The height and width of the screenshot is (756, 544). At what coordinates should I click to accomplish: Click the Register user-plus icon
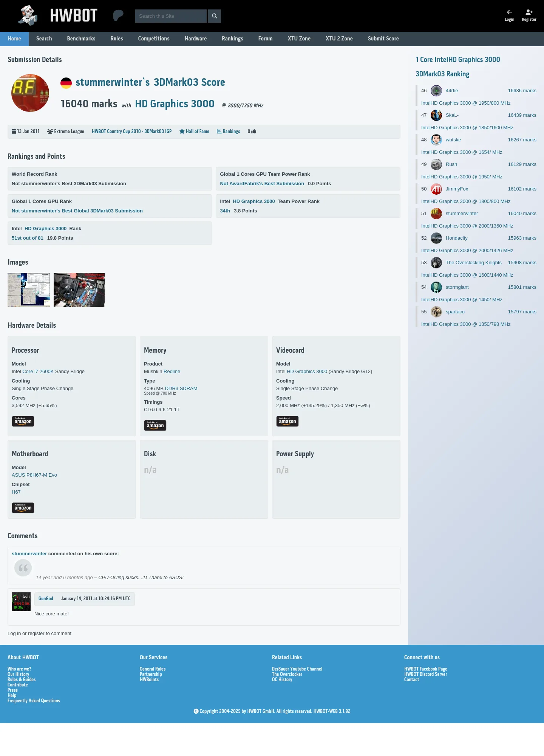coord(529,12)
